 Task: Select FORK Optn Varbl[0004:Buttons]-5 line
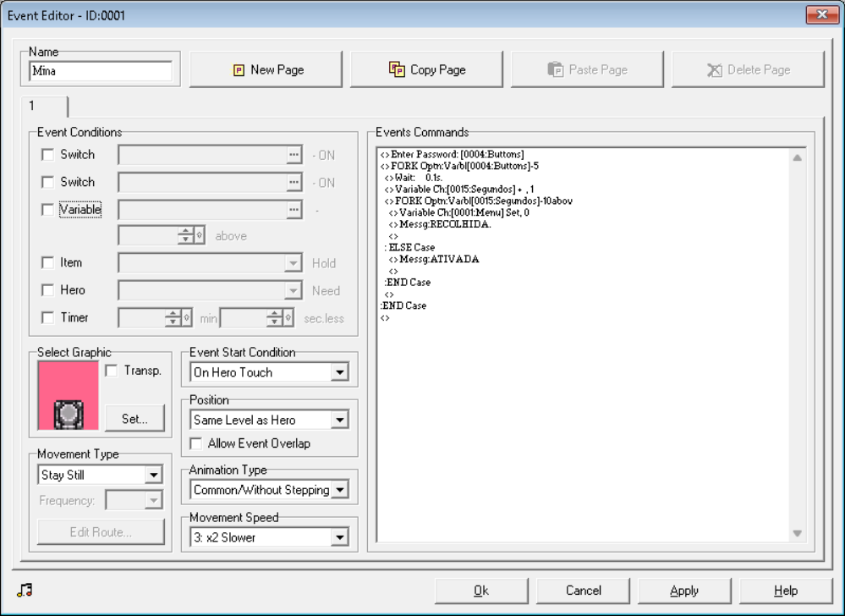(459, 166)
